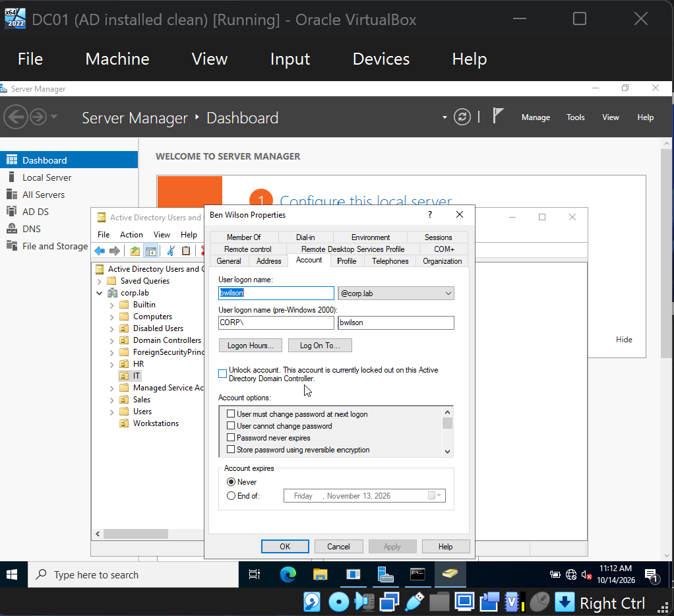The image size is (674, 616).
Task: Open the Organization tab
Action: (x=443, y=261)
